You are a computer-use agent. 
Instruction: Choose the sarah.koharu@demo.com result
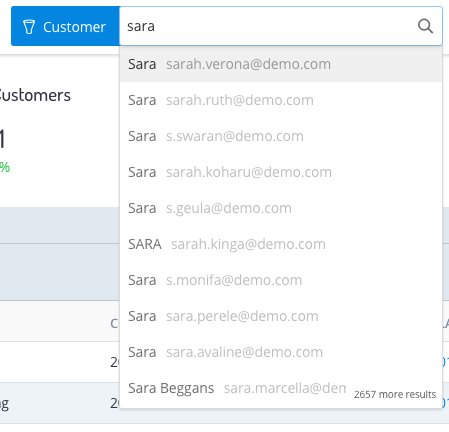[281, 172]
